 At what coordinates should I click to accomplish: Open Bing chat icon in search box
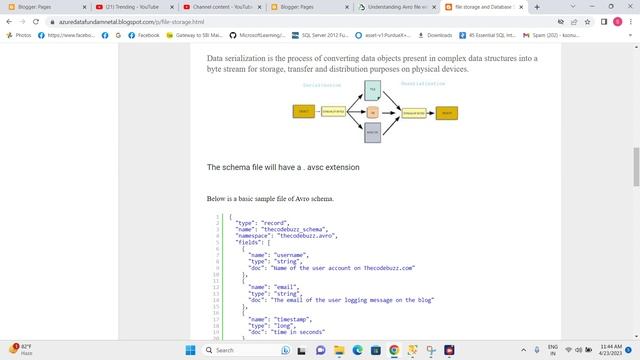285,350
